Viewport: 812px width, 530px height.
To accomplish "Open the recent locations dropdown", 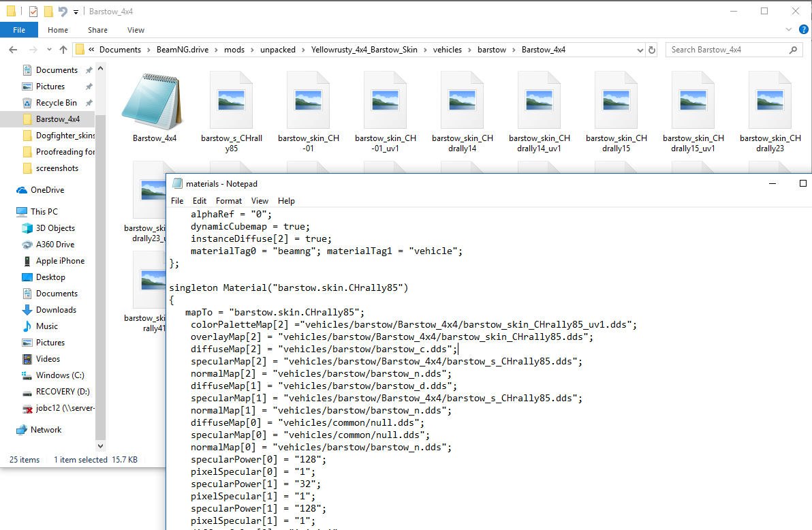I will pos(49,50).
